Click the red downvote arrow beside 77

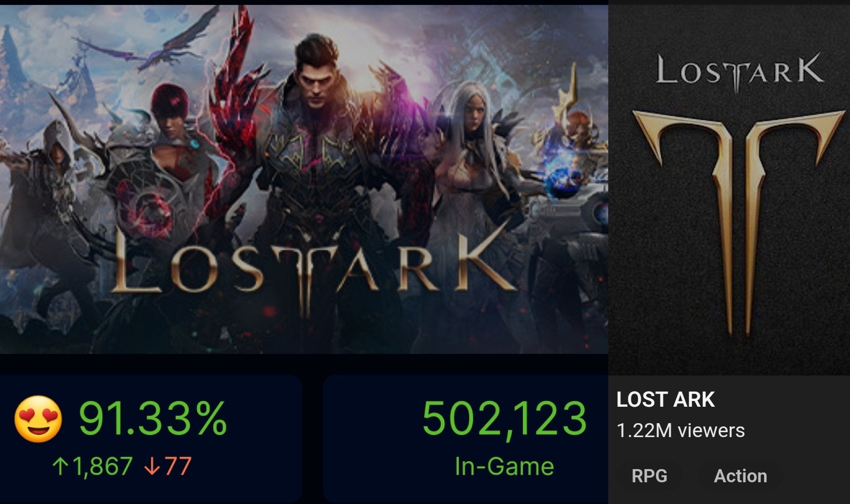152,467
